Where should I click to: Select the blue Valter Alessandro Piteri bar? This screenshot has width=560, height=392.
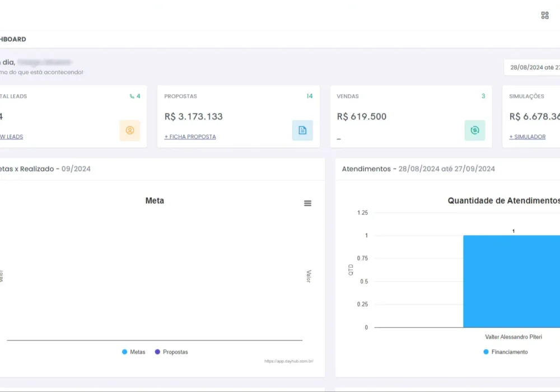point(511,280)
